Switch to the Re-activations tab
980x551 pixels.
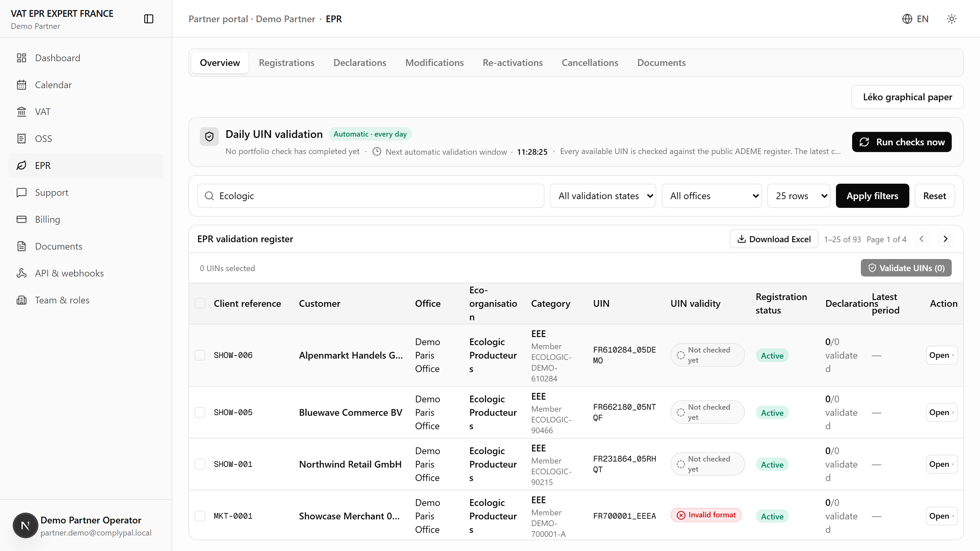[x=513, y=63]
